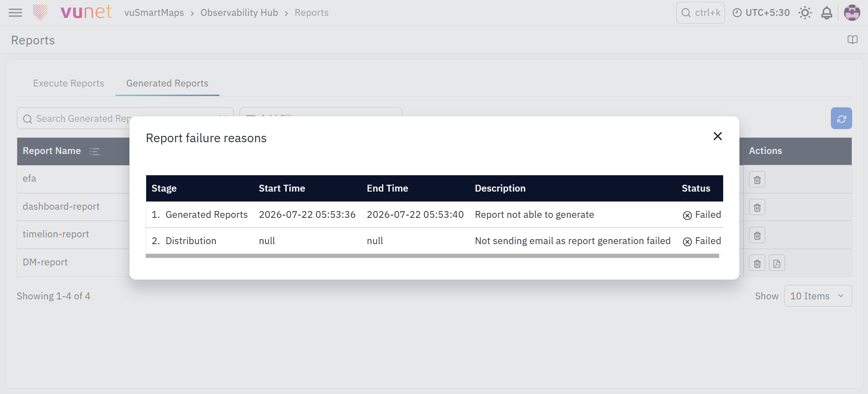Viewport: 868px width, 394px height.
Task: Open Report Name column sort options
Action: pos(95,151)
